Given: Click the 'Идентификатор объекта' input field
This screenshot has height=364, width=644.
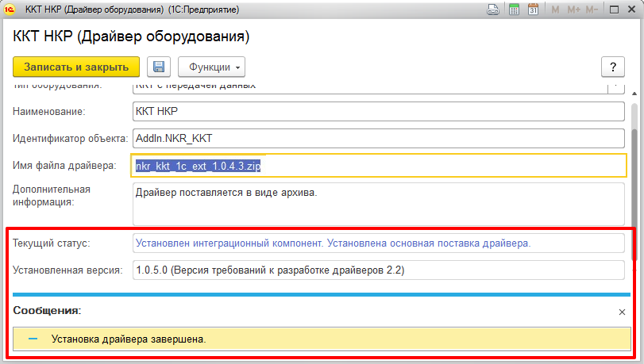Looking at the screenshot, I should [378, 138].
